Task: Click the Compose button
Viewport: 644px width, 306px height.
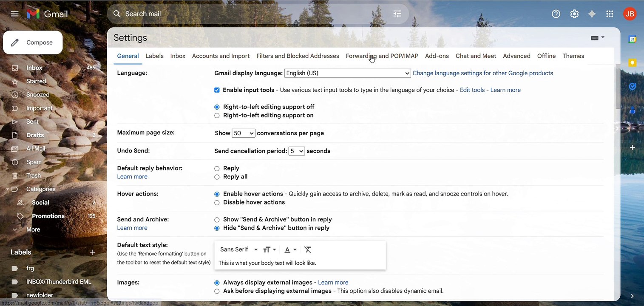Action: tap(33, 42)
